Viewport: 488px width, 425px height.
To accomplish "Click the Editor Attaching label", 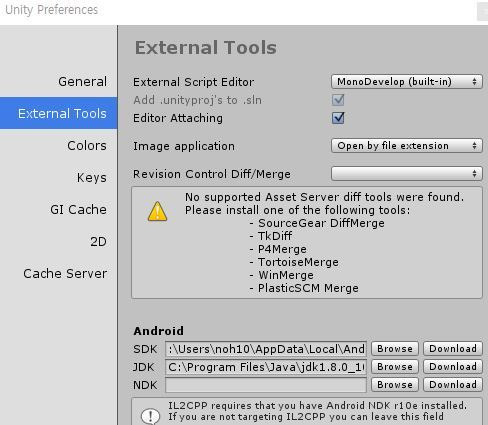I will 178,118.
